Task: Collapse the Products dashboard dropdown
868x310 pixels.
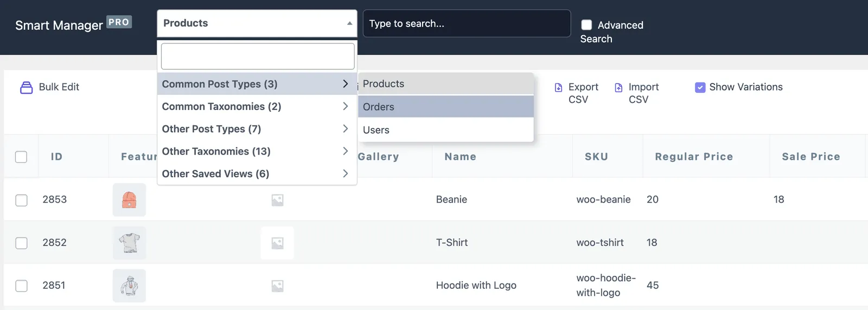Action: (x=257, y=23)
